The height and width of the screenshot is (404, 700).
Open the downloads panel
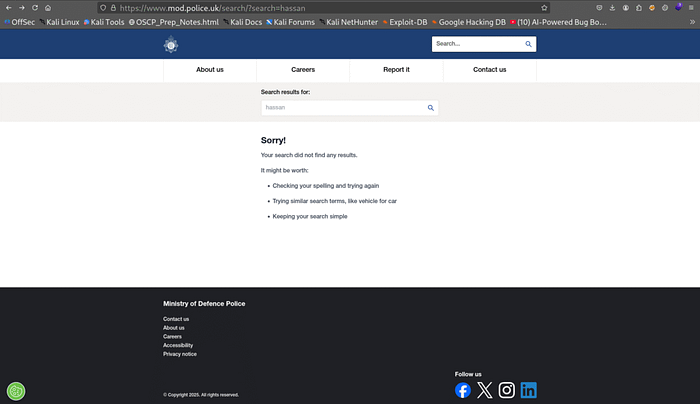(612, 8)
